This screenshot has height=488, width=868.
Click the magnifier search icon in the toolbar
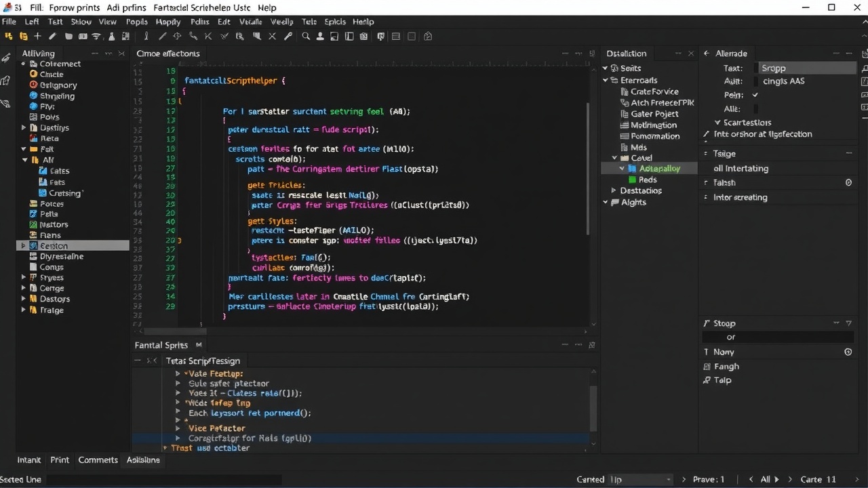(306, 37)
